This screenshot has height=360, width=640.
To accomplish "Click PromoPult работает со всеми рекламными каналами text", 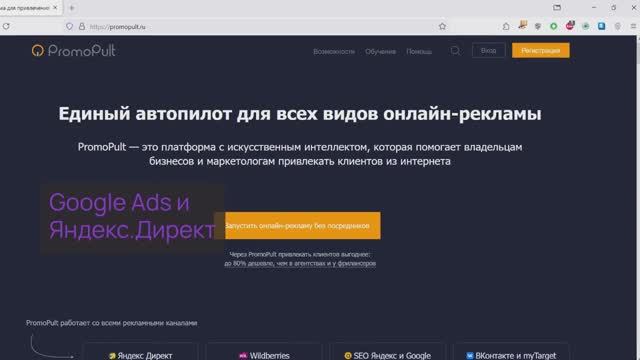I will [x=112, y=323].
